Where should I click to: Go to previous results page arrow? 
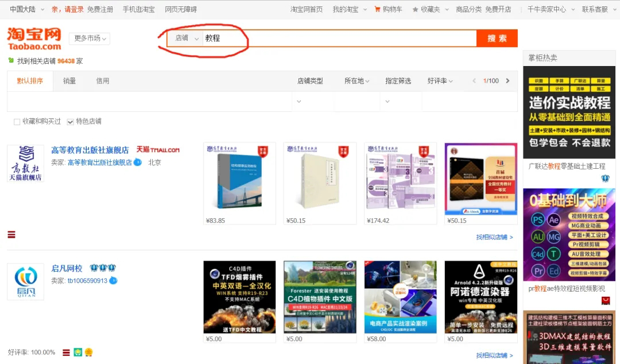pos(474,81)
